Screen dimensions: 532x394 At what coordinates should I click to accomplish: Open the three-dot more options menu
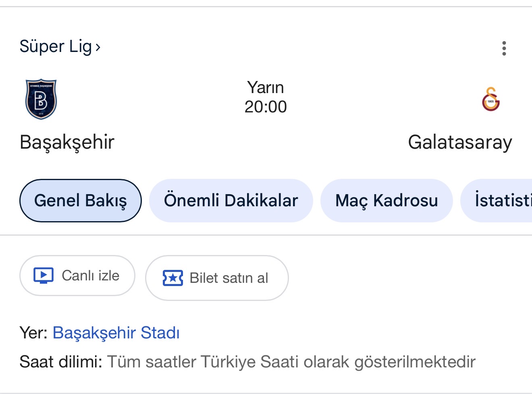click(504, 48)
